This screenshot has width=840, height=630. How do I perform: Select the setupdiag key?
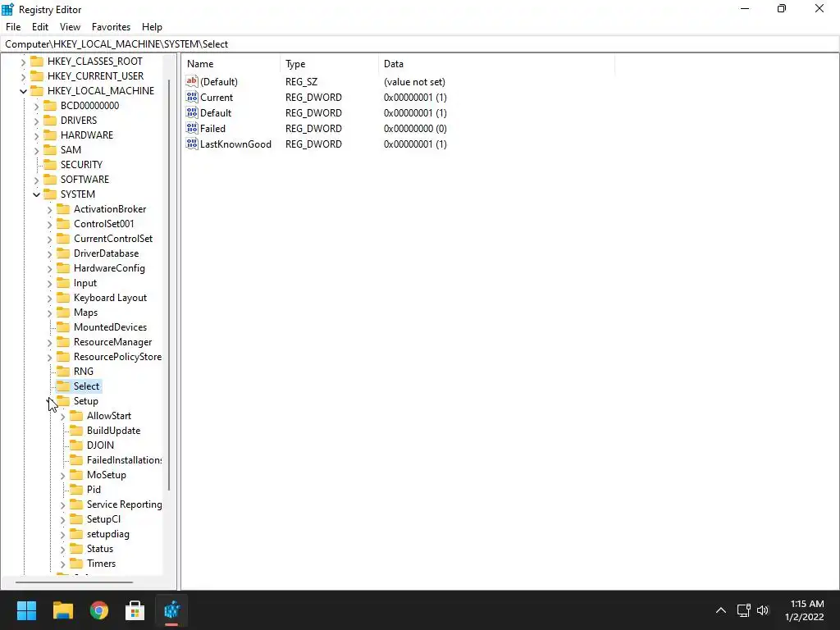(x=107, y=533)
